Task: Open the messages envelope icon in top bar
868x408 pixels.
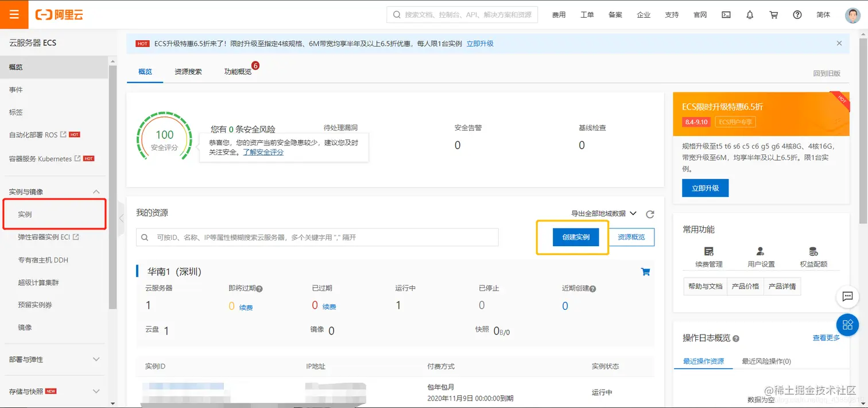Action: coord(726,14)
